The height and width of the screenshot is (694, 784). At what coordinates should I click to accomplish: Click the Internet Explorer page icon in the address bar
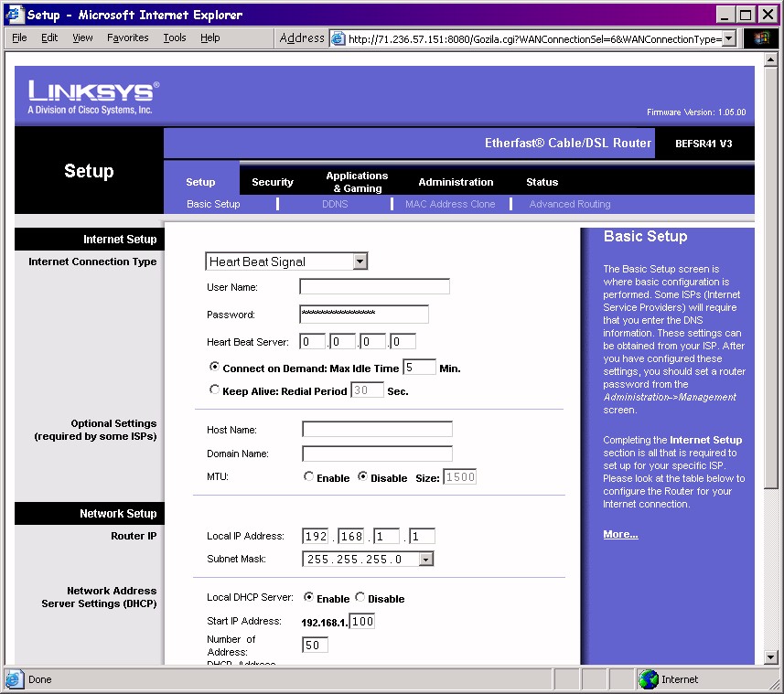tap(338, 38)
